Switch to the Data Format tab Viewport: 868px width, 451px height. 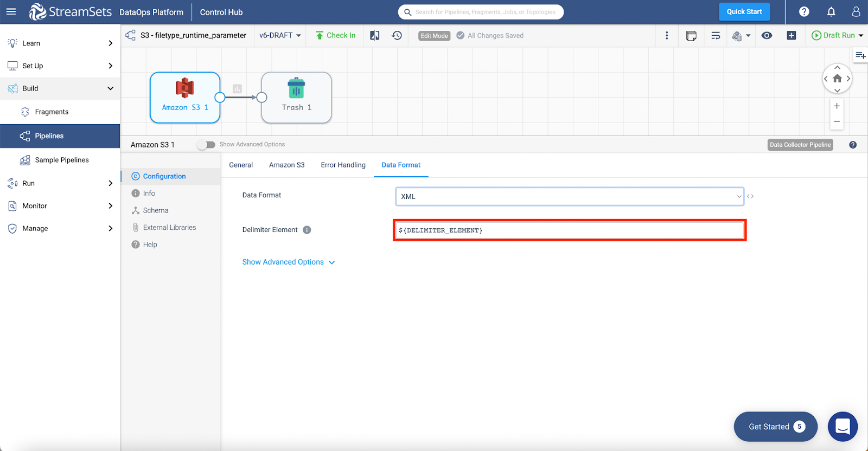coord(401,165)
